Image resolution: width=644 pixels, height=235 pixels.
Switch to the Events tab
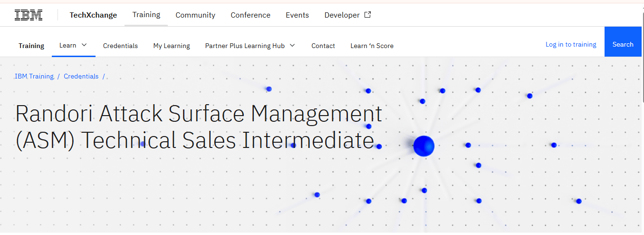[297, 15]
